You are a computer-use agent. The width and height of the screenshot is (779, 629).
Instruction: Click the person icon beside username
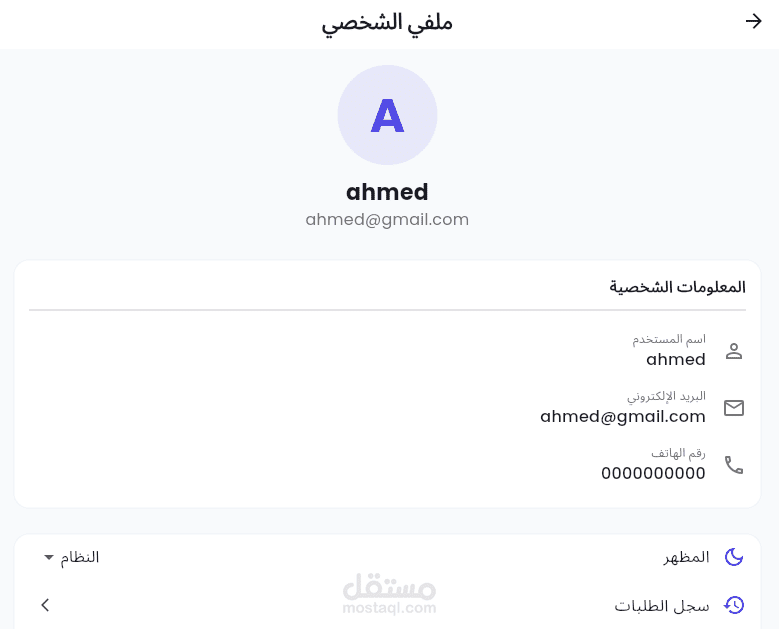[734, 351]
